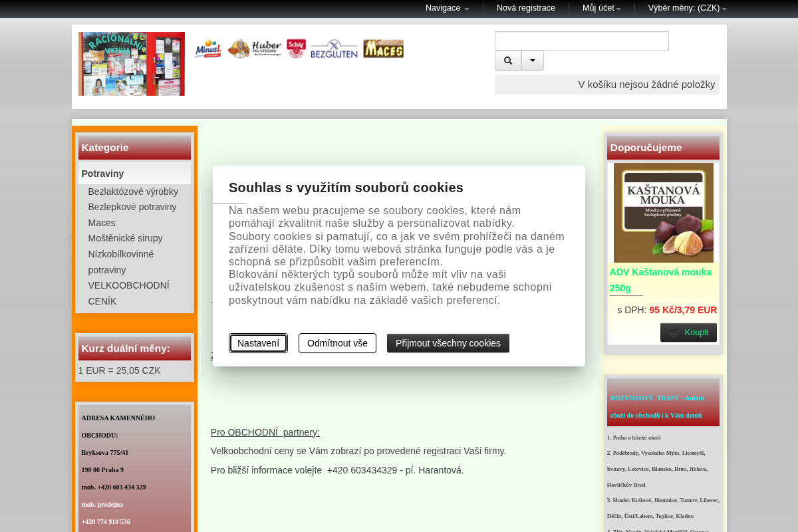This screenshot has width=798, height=532.
Task: Expand the Můj účet menu
Action: point(602,8)
